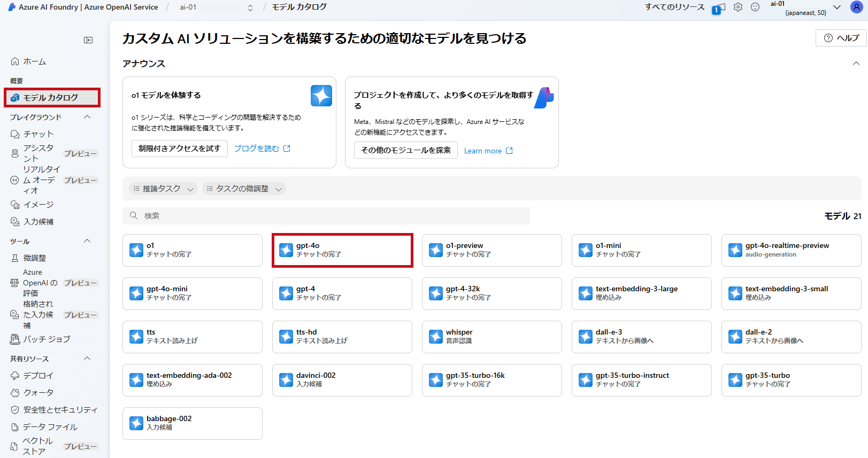
Task: Click the sparkle icon on o1 announcement
Action: pos(321,96)
